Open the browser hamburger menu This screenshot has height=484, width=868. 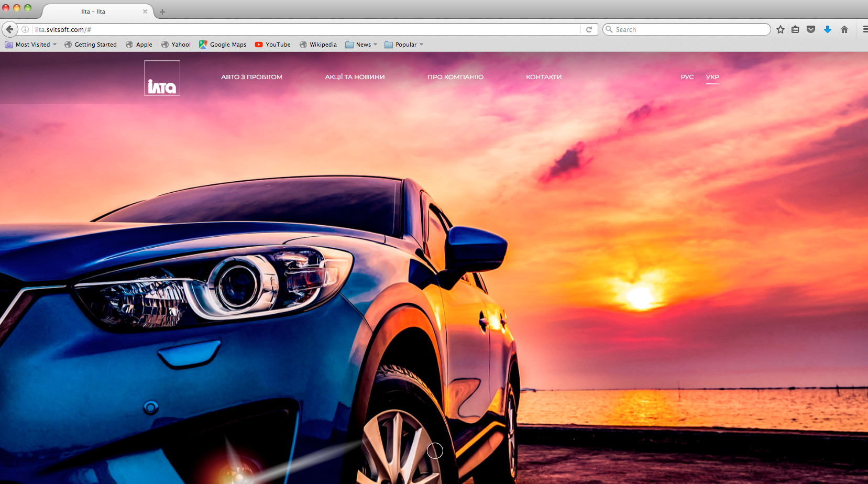pos(865,29)
